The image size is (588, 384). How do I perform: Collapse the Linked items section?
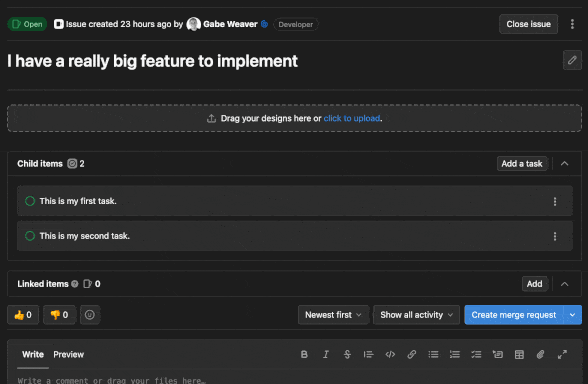564,284
